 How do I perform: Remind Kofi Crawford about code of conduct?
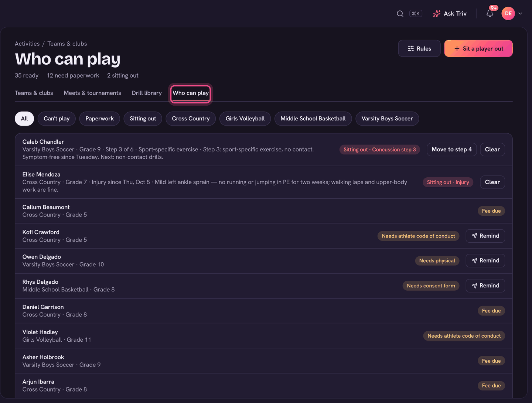485,236
